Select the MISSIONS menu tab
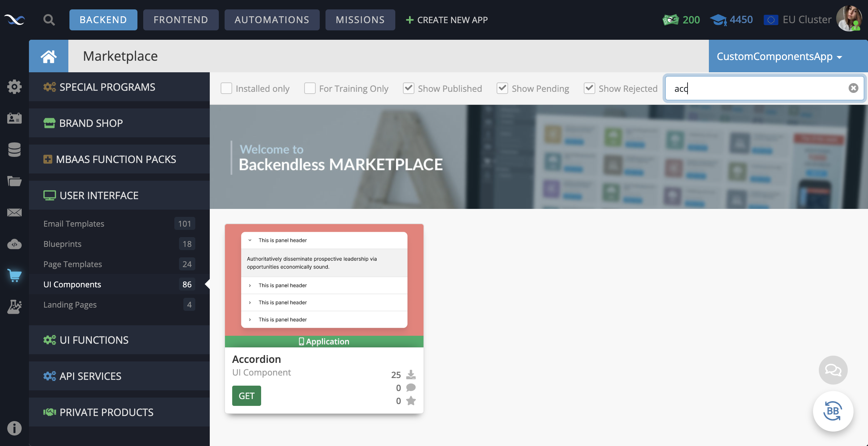 [360, 20]
